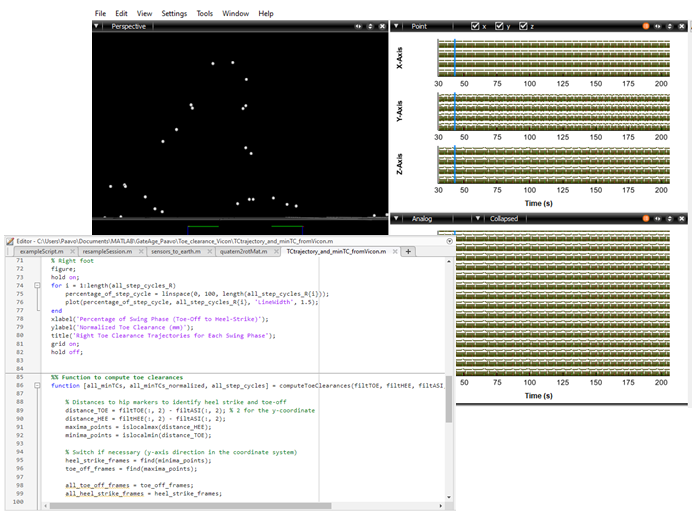Screen dimensions: 698x516
Task: Click the editor scroll down arrow
Action: click(449, 497)
